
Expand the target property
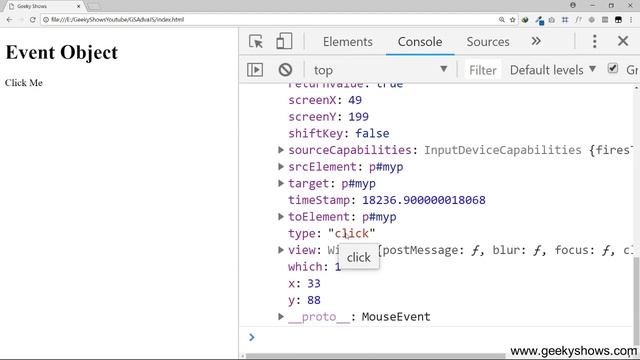pyautogui.click(x=281, y=183)
